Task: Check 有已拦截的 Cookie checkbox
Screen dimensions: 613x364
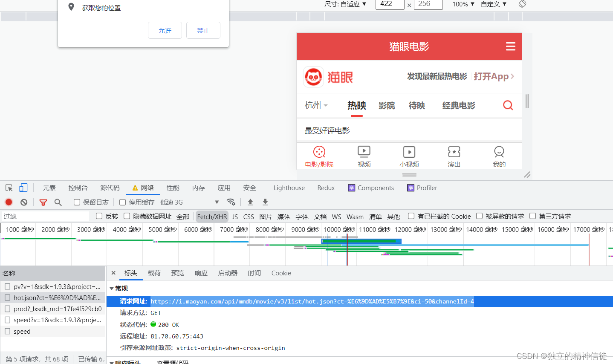Action: point(411,216)
